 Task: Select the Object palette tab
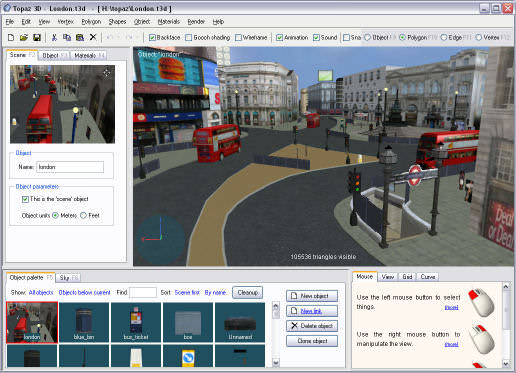pos(31,277)
